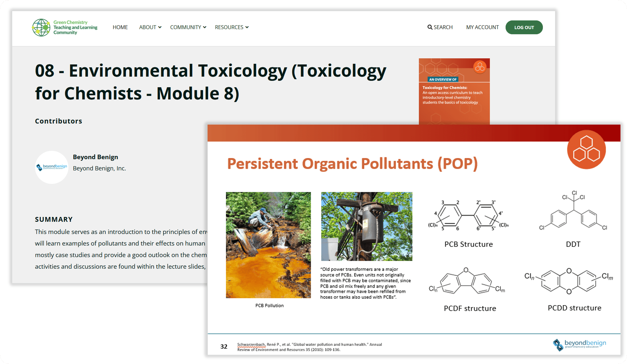Click the search magnifier icon
Image resolution: width=627 pixels, height=364 pixels.
(x=430, y=27)
